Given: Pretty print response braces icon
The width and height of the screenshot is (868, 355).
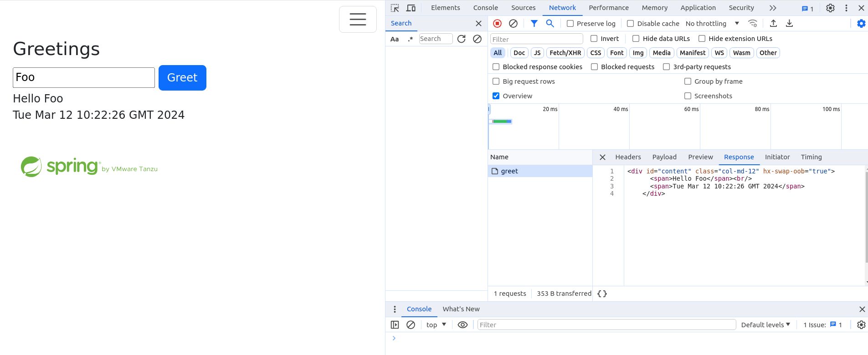Looking at the screenshot, I should tap(602, 294).
